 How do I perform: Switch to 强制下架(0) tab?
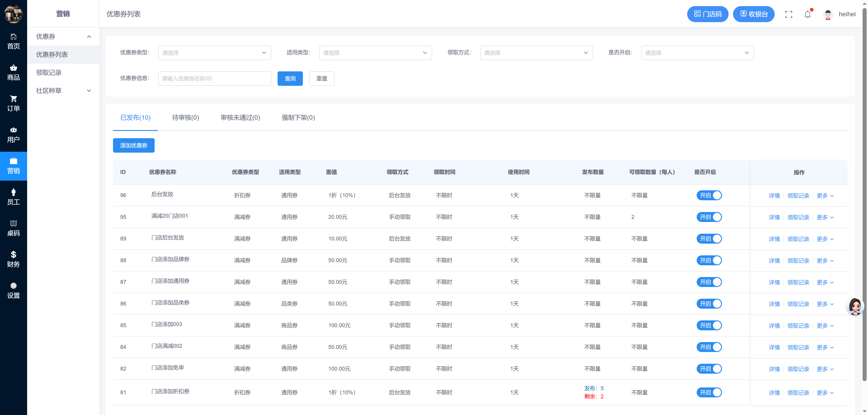point(298,117)
